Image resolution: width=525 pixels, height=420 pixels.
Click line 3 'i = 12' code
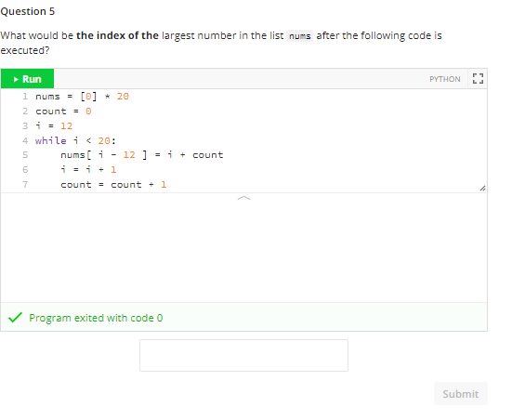54,126
